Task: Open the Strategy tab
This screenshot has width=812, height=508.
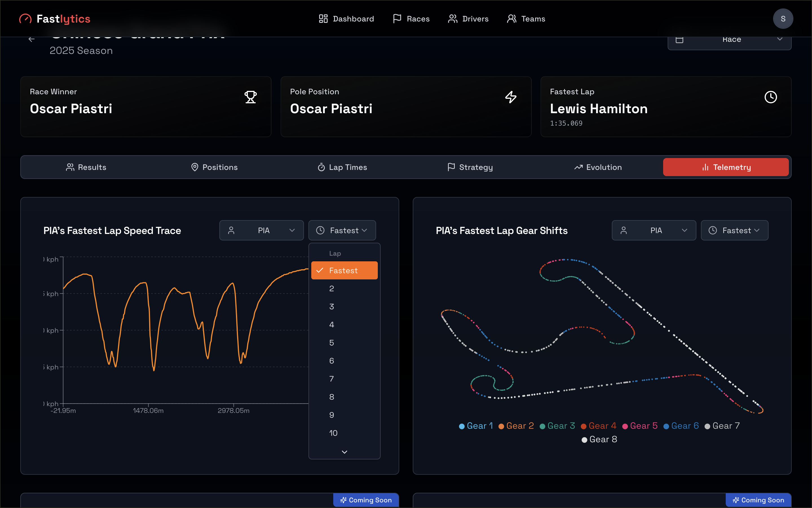Action: [x=470, y=167]
